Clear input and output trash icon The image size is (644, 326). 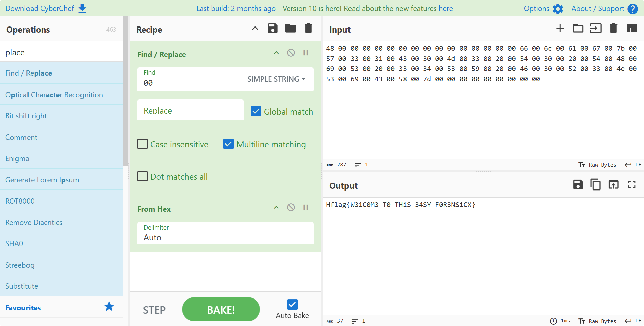pyautogui.click(x=613, y=28)
